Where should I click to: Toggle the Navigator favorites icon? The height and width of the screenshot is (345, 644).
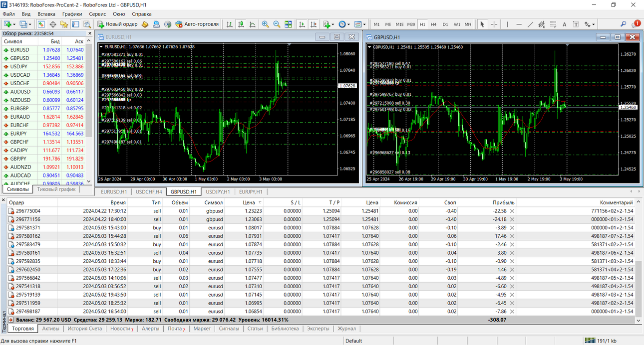[x=64, y=24]
